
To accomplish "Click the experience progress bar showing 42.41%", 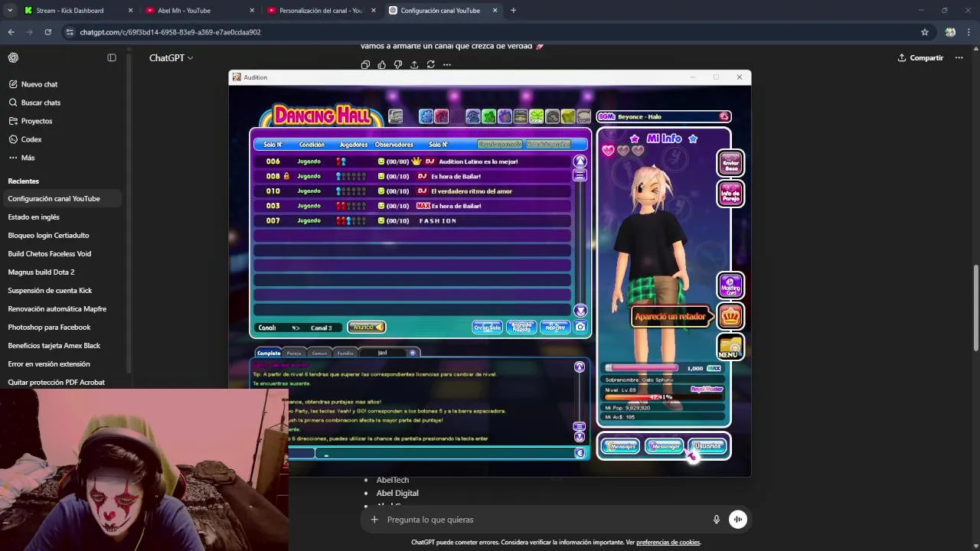I will (661, 397).
